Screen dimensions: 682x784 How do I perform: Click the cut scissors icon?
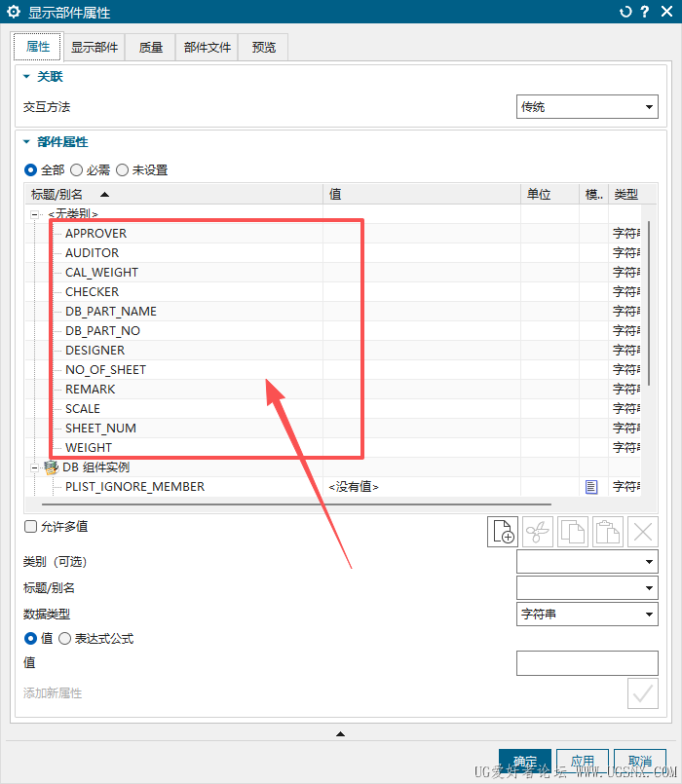538,532
